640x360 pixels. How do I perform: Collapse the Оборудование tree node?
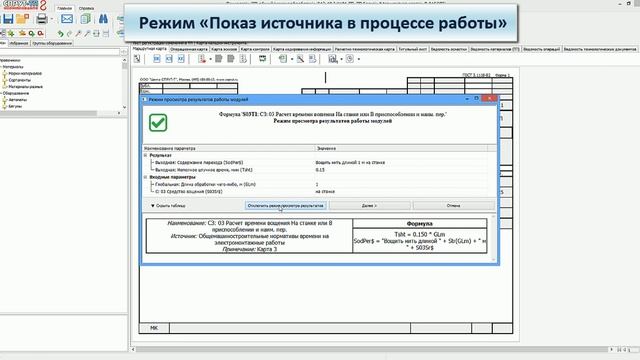(1, 93)
